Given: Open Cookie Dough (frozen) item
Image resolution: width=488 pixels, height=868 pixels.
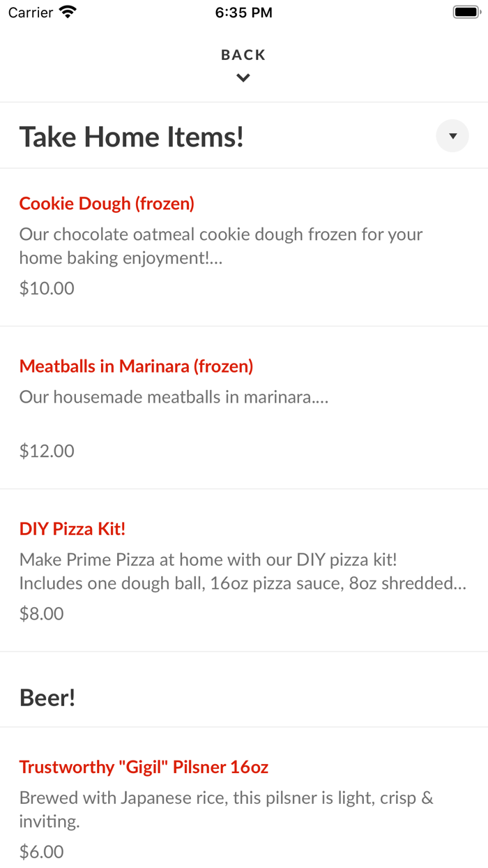Looking at the screenshot, I should coord(106,203).
